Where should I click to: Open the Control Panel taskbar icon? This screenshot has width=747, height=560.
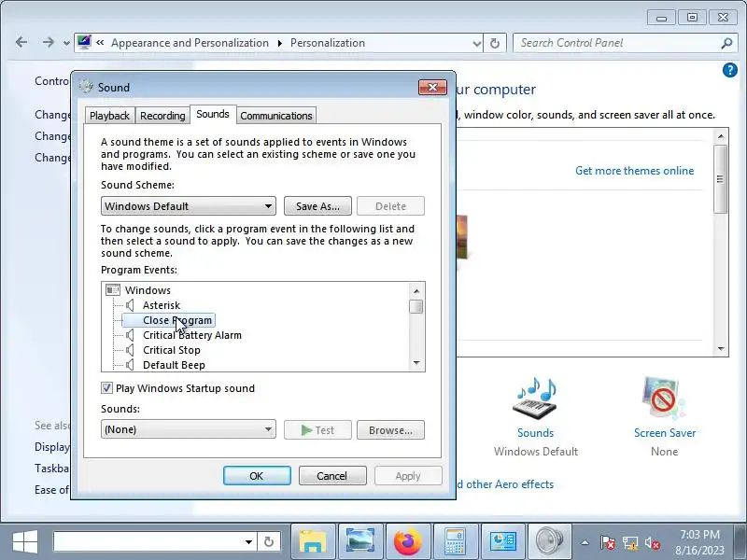click(x=503, y=541)
